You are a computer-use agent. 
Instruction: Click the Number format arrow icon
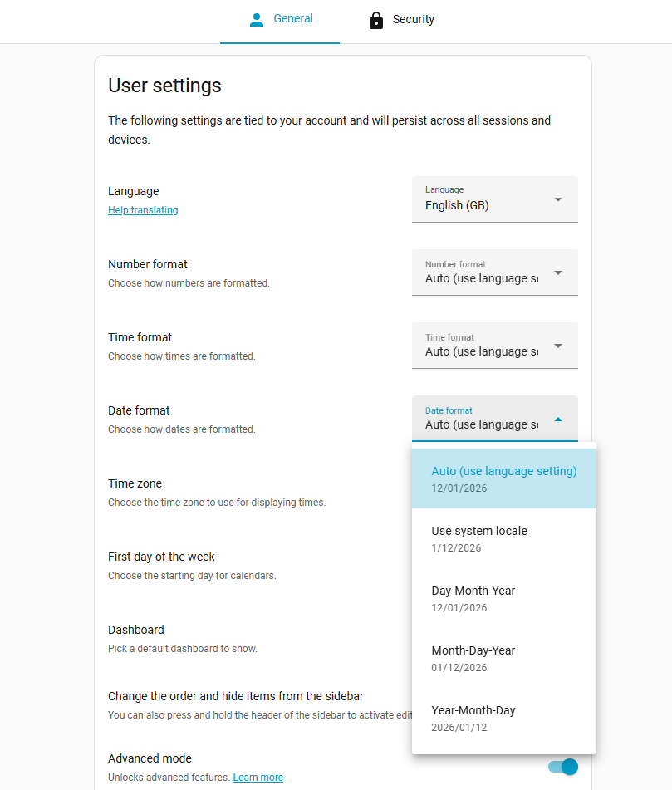[x=558, y=272]
